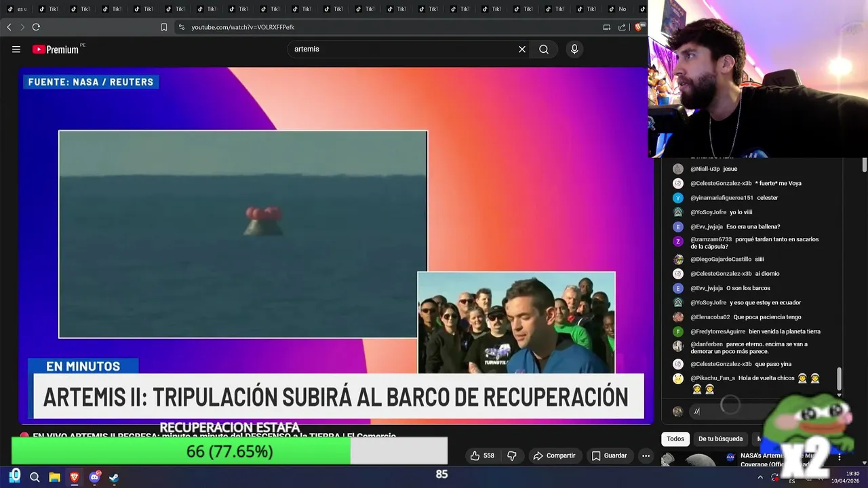Select the 'De tu búsqueda' chip
This screenshot has width=868, height=488.
coord(720,439)
